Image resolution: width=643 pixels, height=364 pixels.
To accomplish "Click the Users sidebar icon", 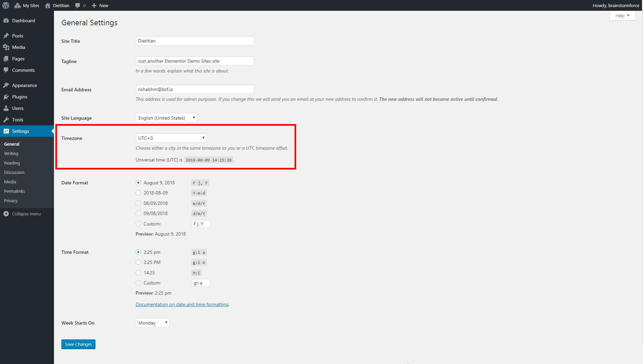I will click(x=7, y=108).
